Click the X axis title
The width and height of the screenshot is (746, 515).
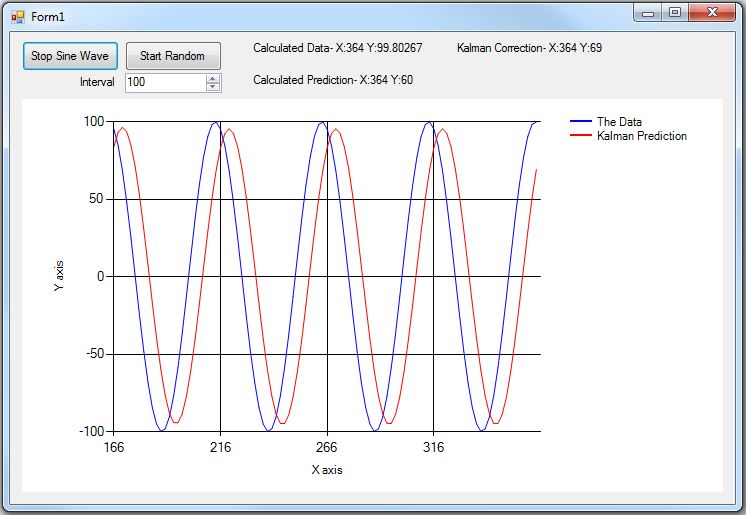pyautogui.click(x=327, y=470)
